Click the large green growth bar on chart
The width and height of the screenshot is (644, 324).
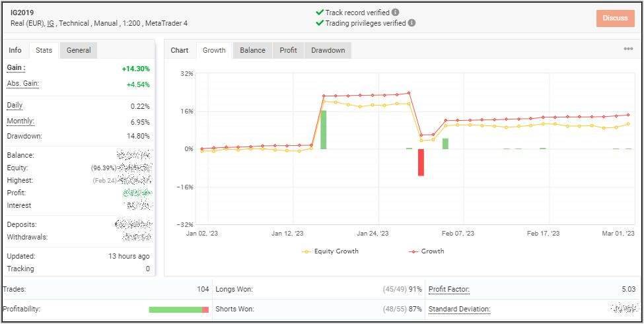[x=323, y=129]
